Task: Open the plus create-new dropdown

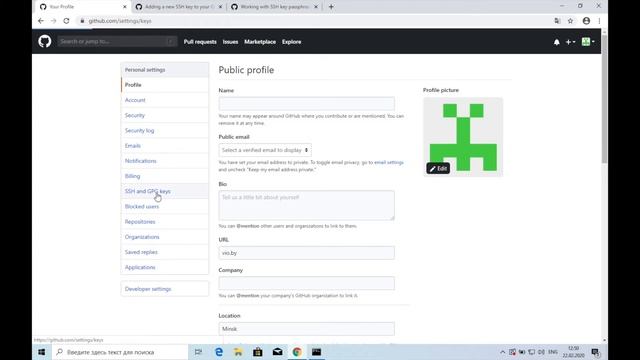Action: 570,42
